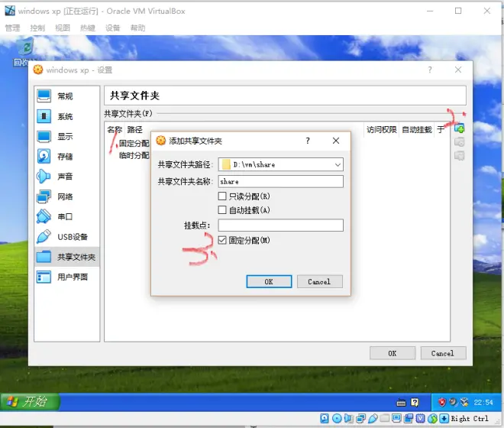Expand the 共享文件夹路径 folder path dropdown
Image resolution: width=504 pixels, height=428 pixels.
[338, 164]
